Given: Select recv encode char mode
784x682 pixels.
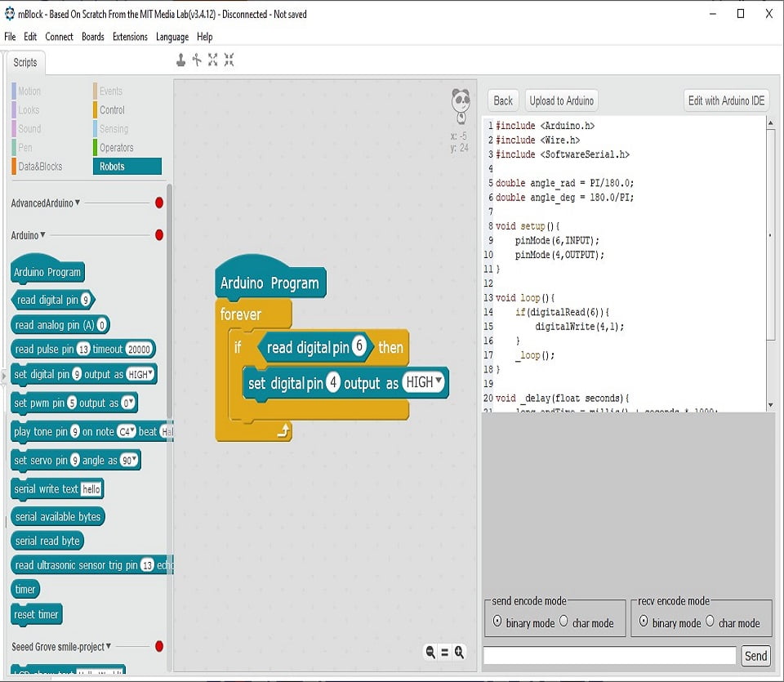Looking at the screenshot, I should [x=710, y=621].
